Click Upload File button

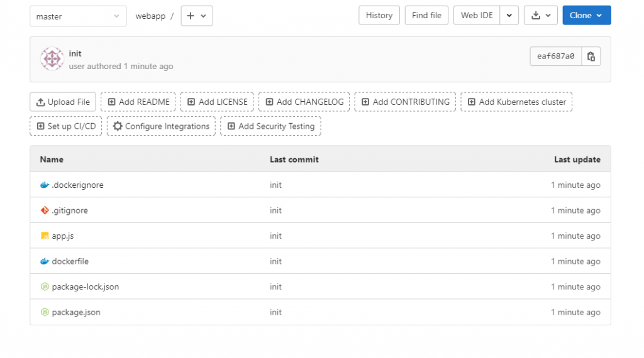coord(63,102)
